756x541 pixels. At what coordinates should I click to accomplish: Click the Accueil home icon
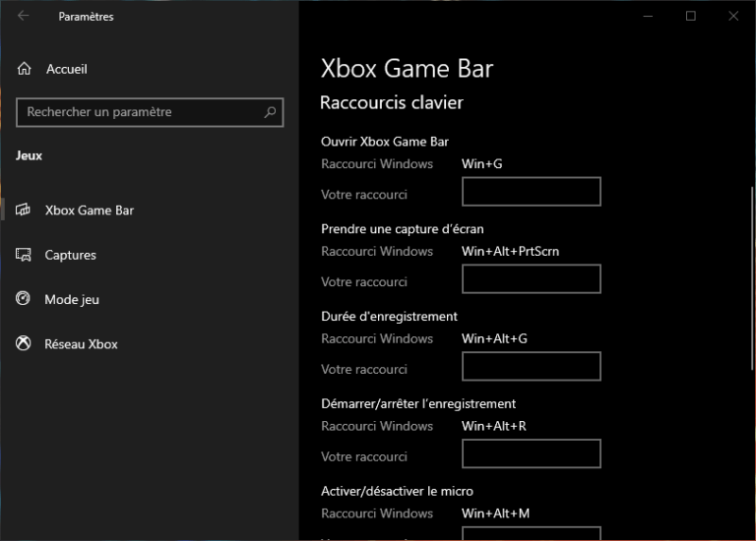tap(25, 69)
